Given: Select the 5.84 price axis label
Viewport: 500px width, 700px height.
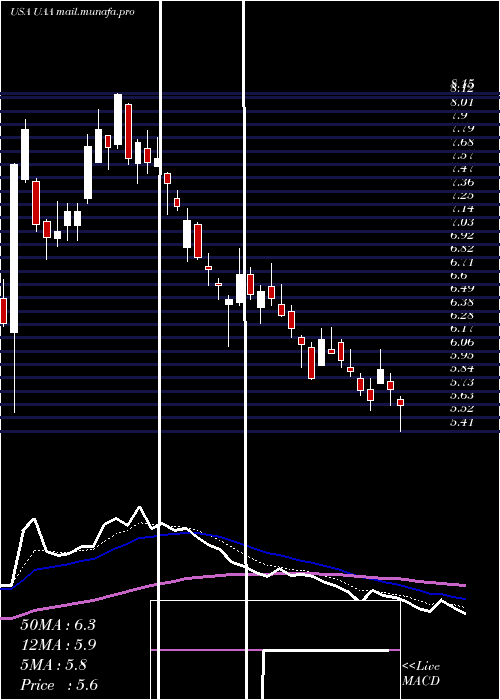Looking at the screenshot, I should pos(462,368).
